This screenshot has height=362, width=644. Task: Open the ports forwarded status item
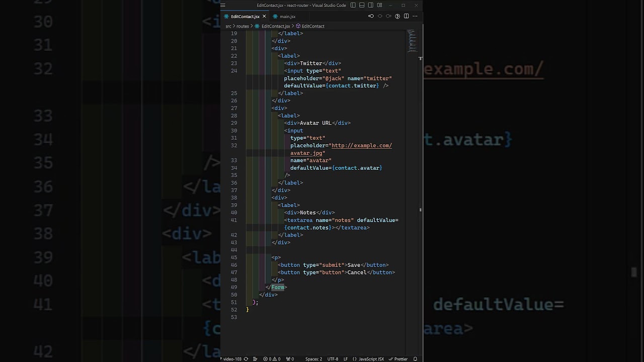290,359
